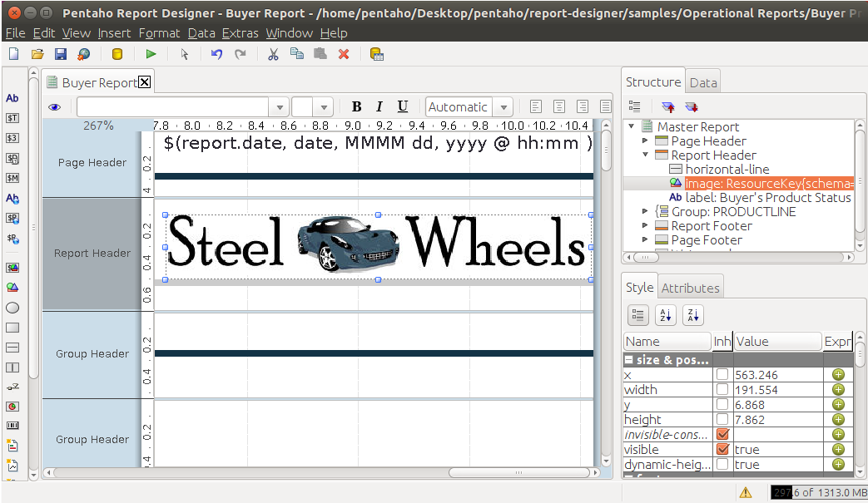Toggle the inherit checkbox for dynamic-height

tap(722, 464)
